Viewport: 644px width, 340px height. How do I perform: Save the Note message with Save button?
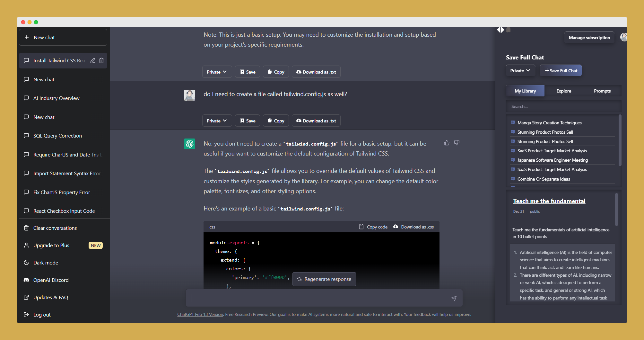(248, 72)
